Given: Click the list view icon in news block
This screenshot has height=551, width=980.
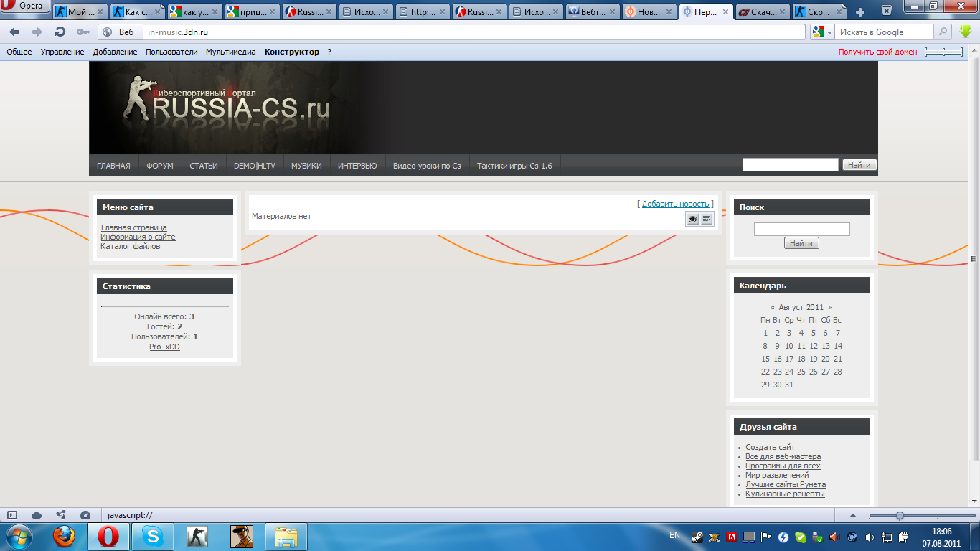Looking at the screenshot, I should click(707, 220).
